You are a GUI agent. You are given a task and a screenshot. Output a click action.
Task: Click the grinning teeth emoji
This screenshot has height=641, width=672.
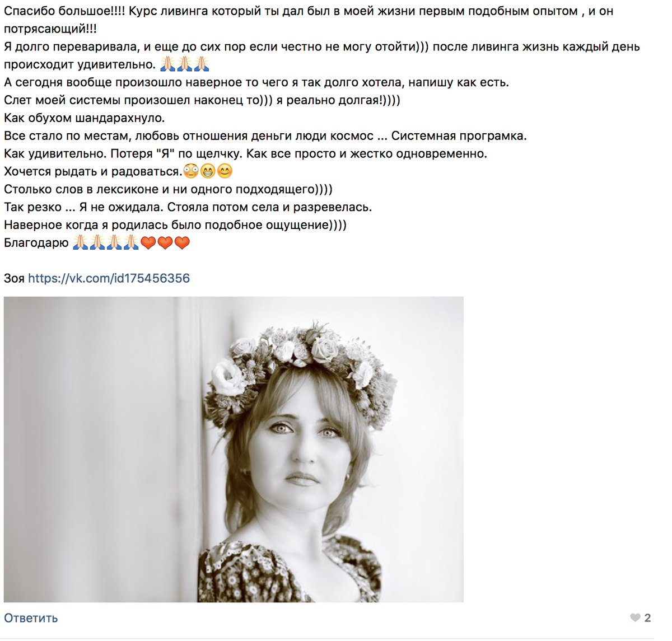pyautogui.click(x=208, y=171)
